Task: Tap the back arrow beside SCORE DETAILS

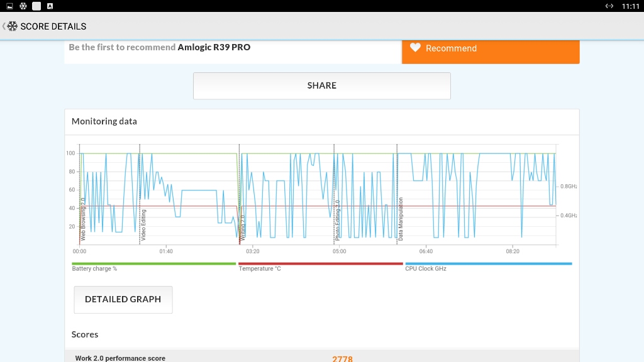Action: 4,26
